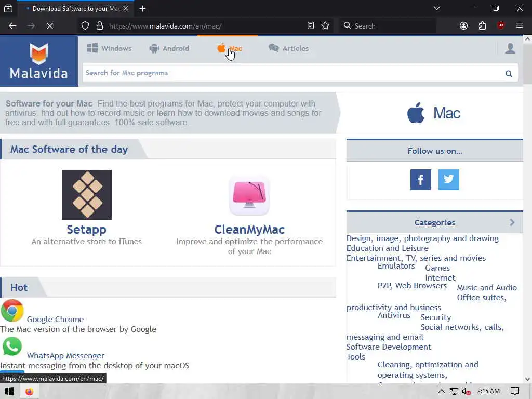This screenshot has height=399, width=532.
Task: Click the page vertical scrollbar
Action: 527,63
